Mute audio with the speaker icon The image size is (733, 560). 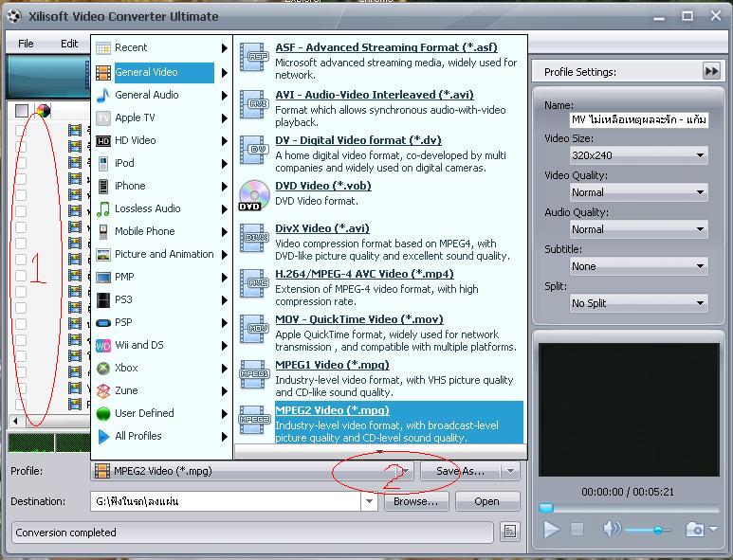pyautogui.click(x=612, y=529)
